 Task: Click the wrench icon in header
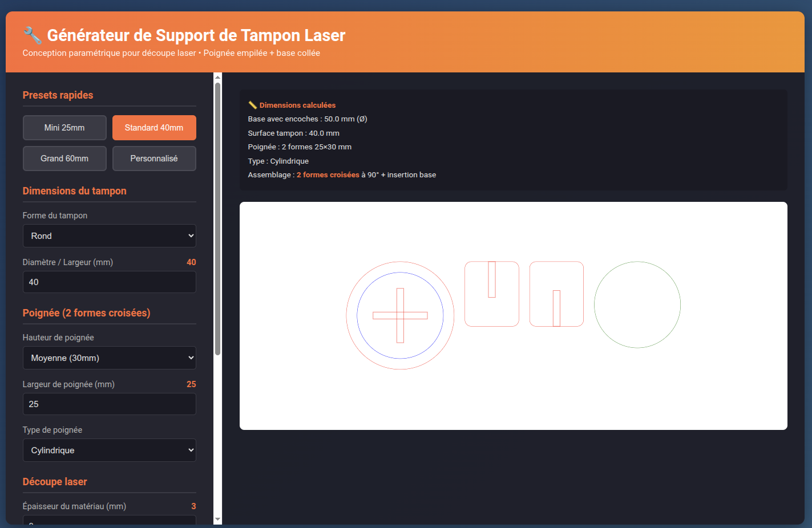point(33,35)
